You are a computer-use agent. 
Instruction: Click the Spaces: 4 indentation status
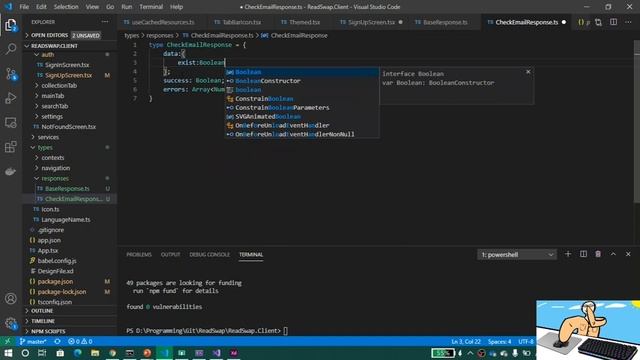(x=499, y=341)
